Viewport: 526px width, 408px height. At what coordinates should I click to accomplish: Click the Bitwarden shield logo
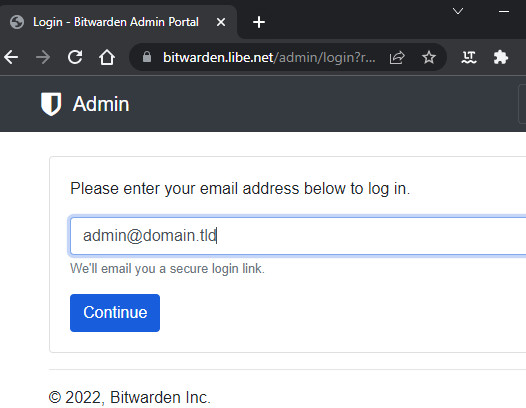tap(51, 104)
